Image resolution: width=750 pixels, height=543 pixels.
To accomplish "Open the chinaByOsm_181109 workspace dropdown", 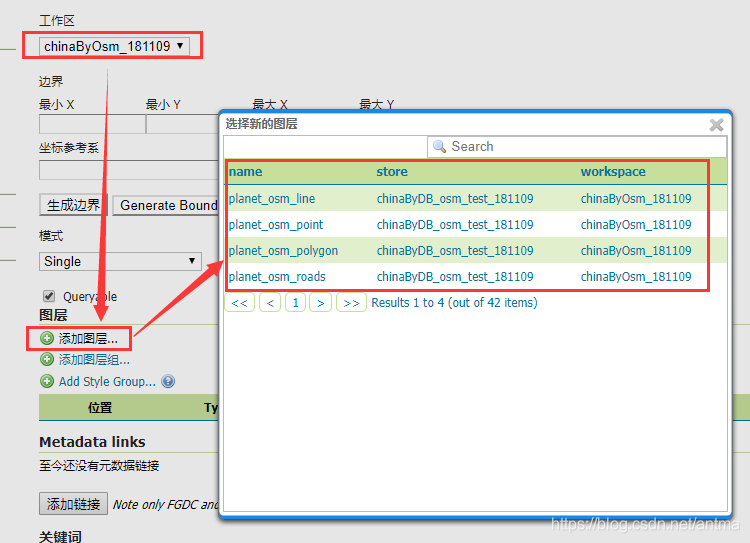I will tap(114, 46).
